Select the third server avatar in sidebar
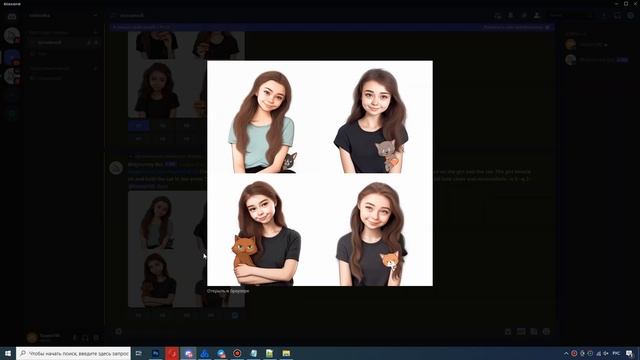640x360 pixels. [12, 76]
